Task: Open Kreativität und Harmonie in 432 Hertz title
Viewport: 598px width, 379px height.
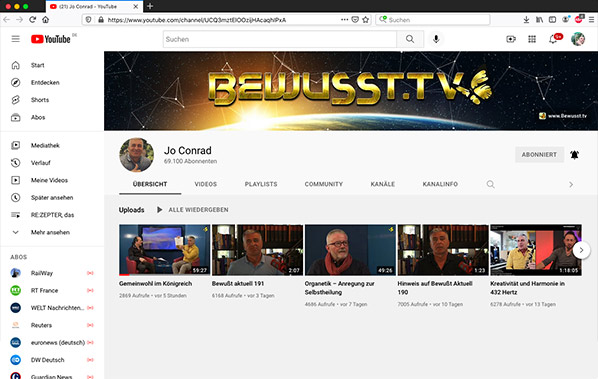Action: [528, 288]
